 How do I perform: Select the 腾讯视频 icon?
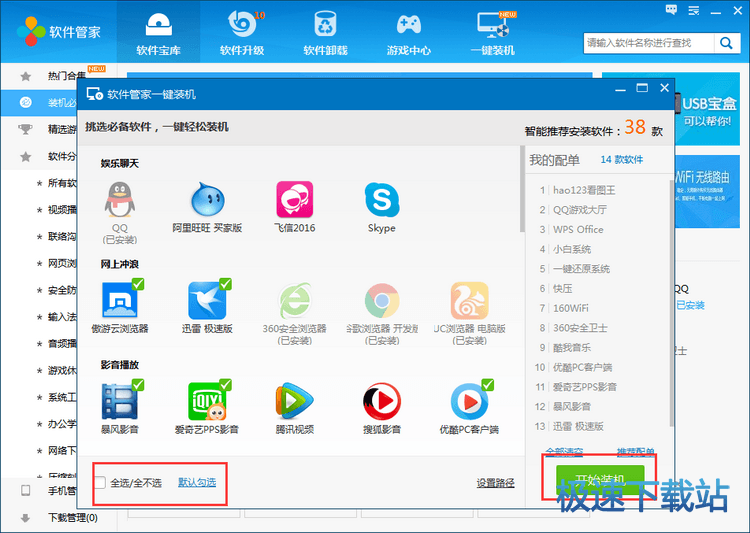click(x=295, y=401)
